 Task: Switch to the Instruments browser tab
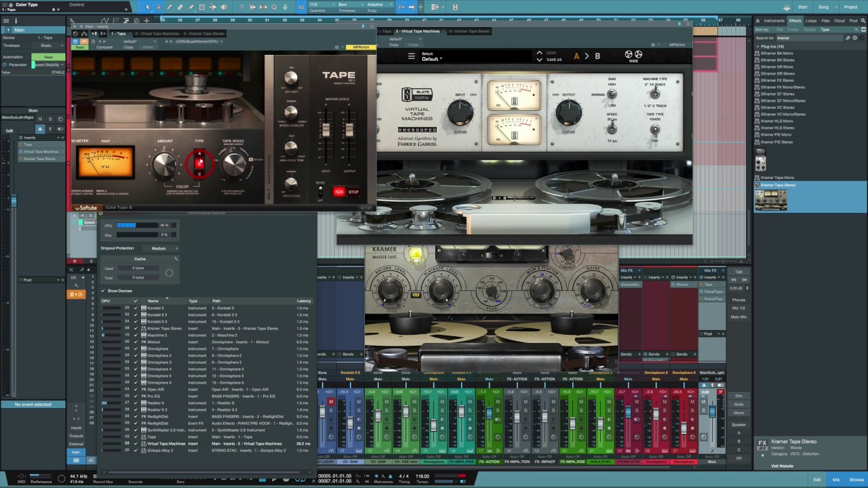[774, 21]
